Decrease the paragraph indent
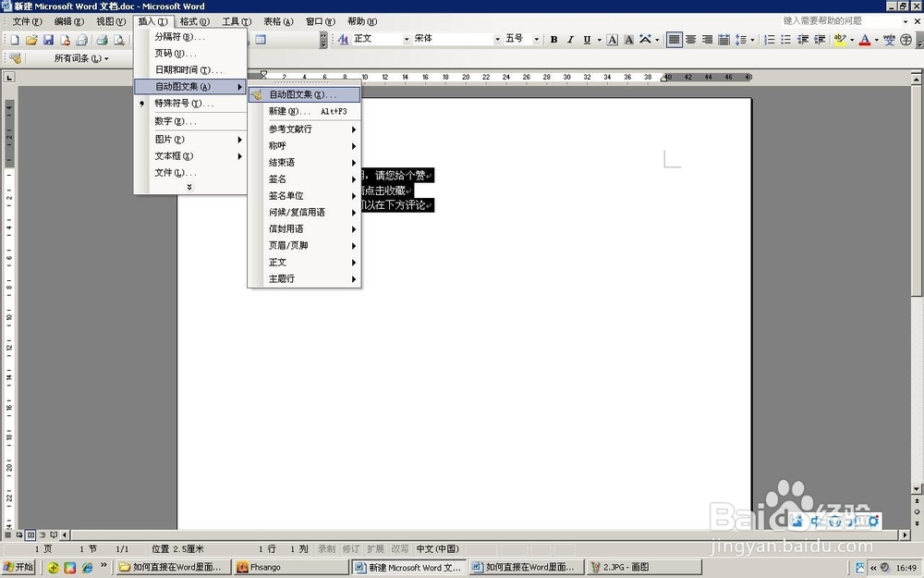The height and width of the screenshot is (578, 924). (803, 40)
